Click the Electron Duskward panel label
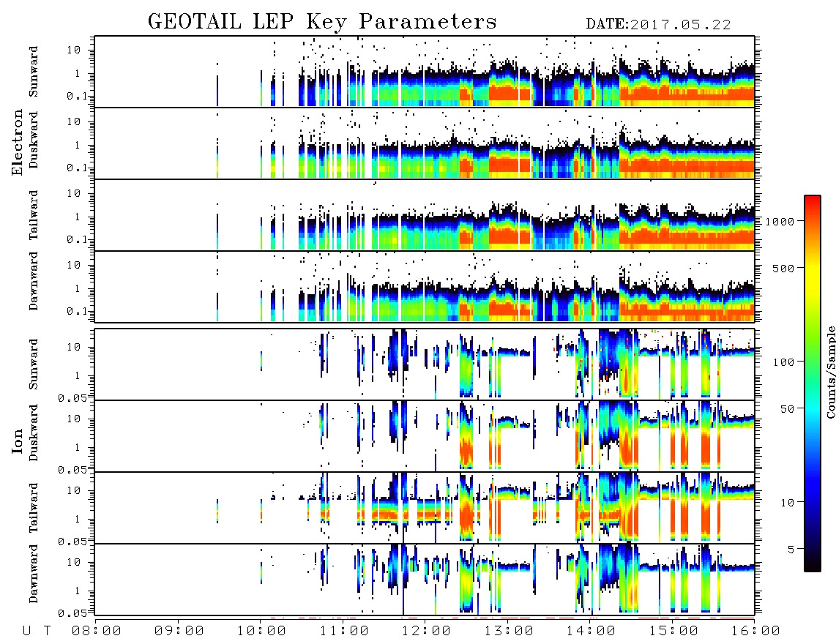 pos(34,140)
